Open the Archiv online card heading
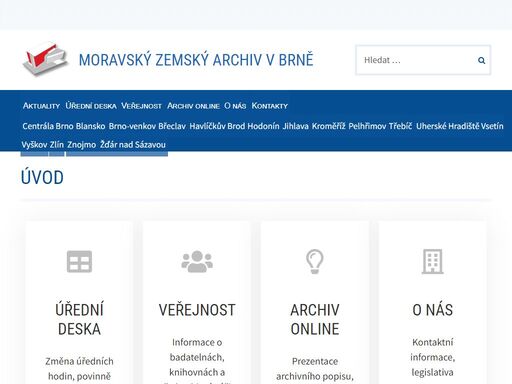This screenshot has height=384, width=512. pos(315,319)
